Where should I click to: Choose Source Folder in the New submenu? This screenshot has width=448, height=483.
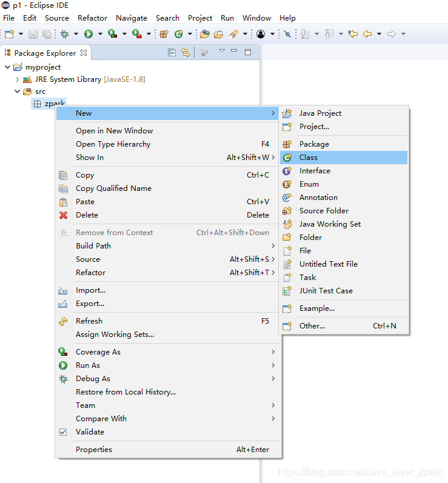pyautogui.click(x=344, y=211)
